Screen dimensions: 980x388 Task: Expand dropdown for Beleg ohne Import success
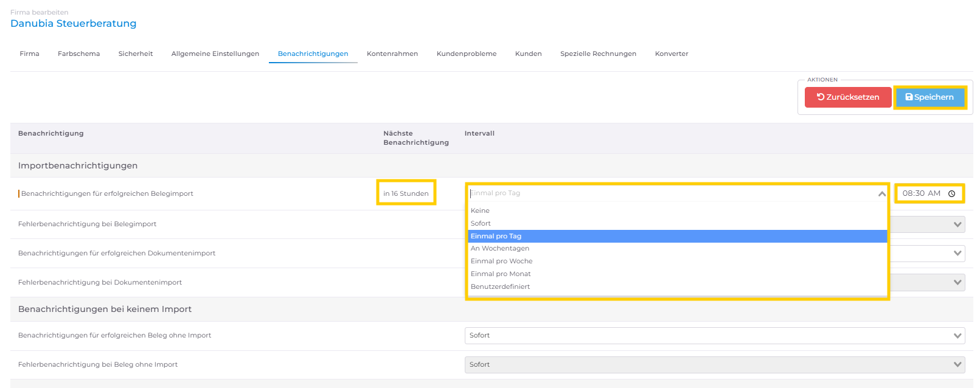(957, 336)
